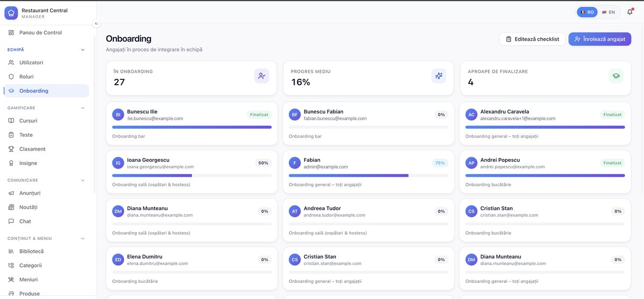Click email ilie.bunescu@example.com
This screenshot has height=299, width=644.
pos(155,118)
